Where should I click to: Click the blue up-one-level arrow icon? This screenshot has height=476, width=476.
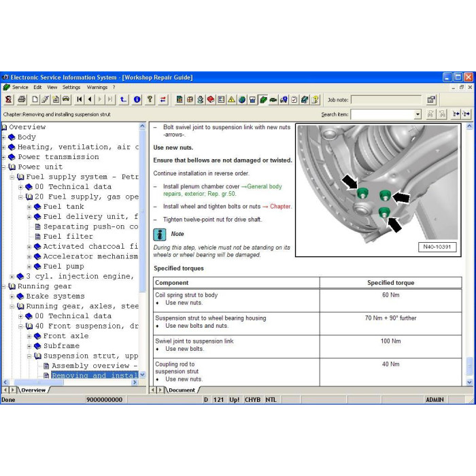click(123, 99)
